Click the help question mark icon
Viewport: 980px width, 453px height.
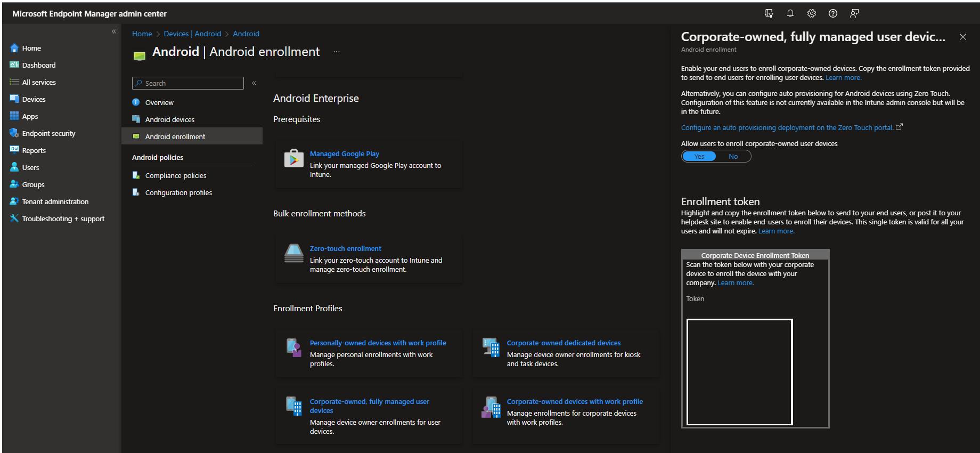[833, 14]
